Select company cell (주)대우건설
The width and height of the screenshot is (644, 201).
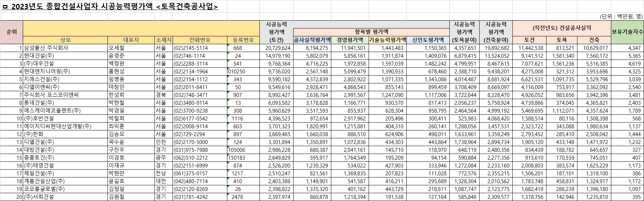pos(65,63)
